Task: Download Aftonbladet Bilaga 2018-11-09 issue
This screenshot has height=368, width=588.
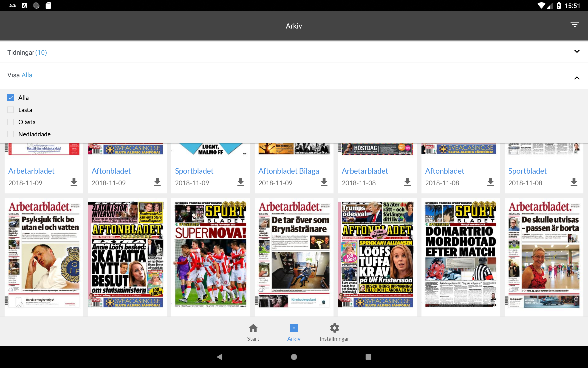Action: [324, 182]
